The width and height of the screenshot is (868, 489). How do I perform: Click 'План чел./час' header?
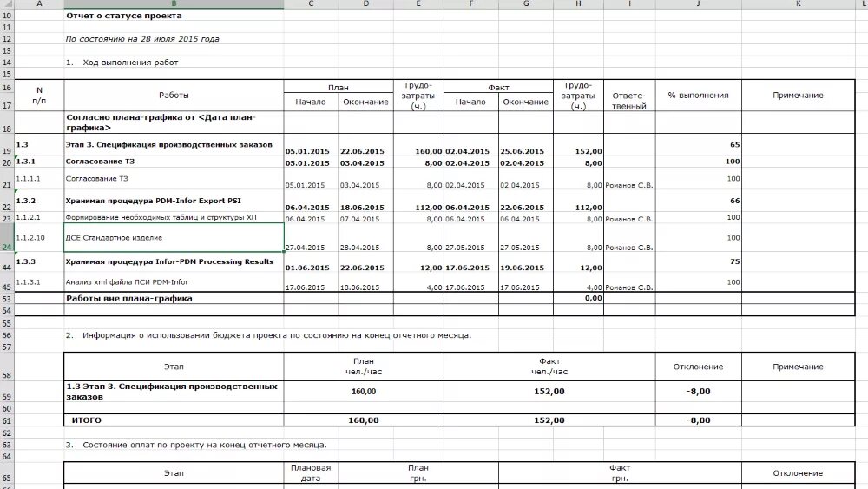pos(364,367)
